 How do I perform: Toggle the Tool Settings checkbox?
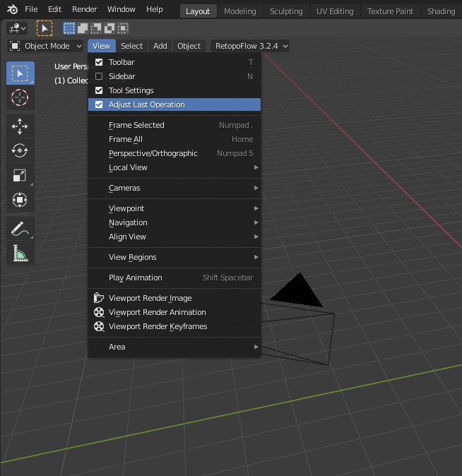[99, 90]
